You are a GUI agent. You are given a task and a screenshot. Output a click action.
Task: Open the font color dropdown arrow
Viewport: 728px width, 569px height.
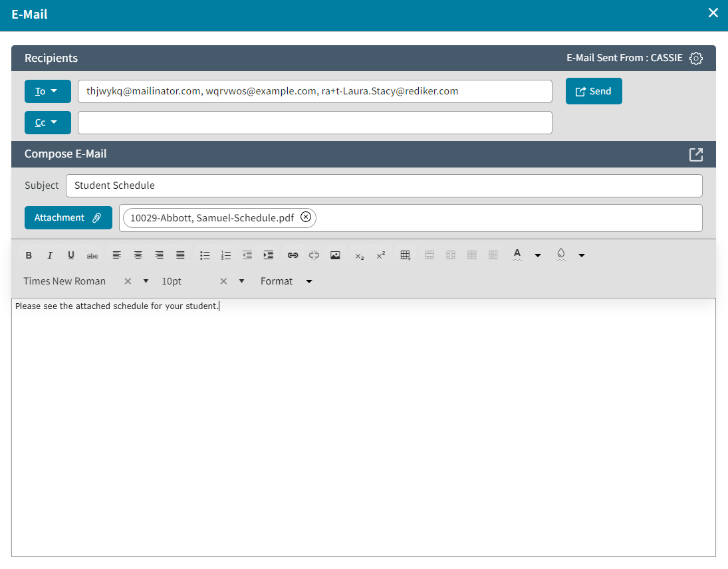[538, 255]
